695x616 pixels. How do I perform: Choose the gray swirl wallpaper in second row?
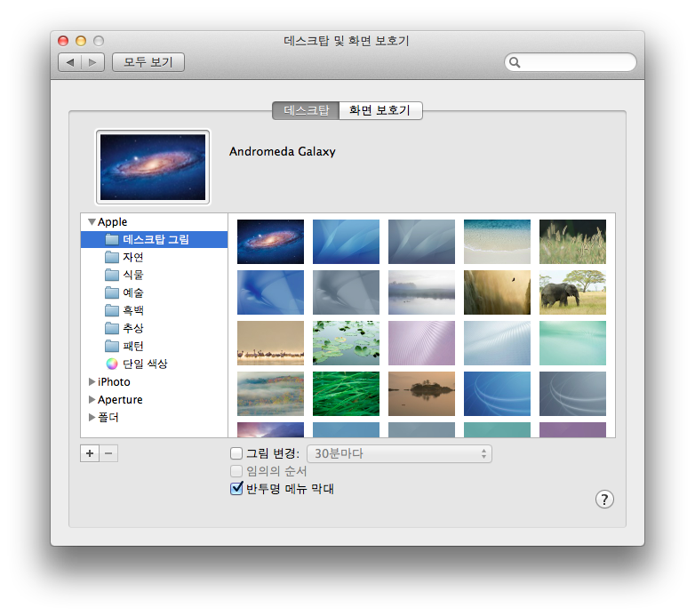(x=347, y=292)
